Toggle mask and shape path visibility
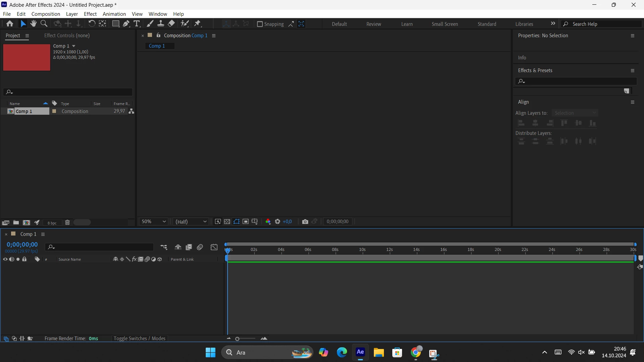Screen dimensions: 644x362 click(x=237, y=221)
